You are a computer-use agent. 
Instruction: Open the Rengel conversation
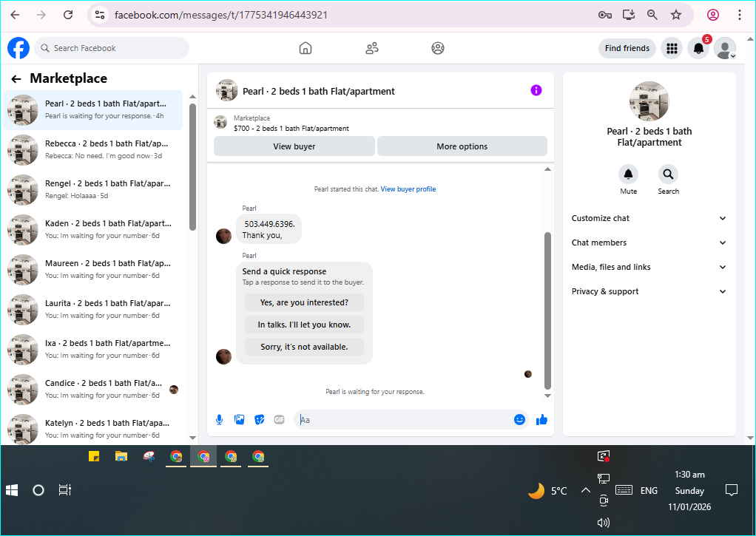[x=93, y=190]
